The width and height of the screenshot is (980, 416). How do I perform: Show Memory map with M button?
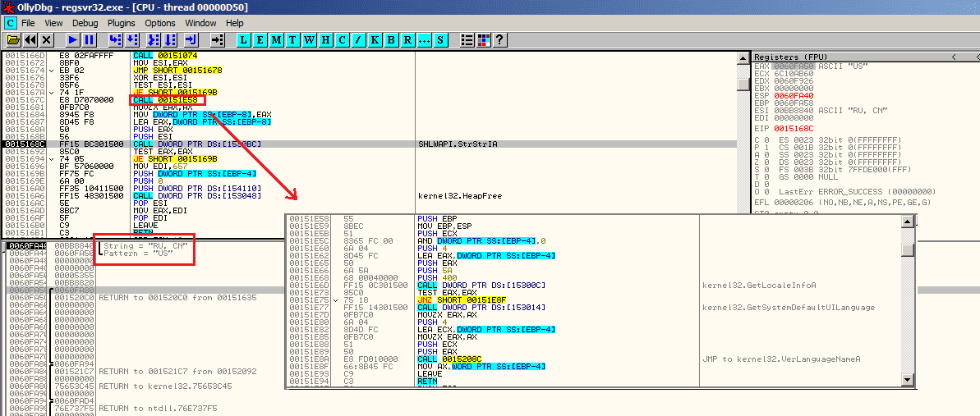pyautogui.click(x=276, y=40)
